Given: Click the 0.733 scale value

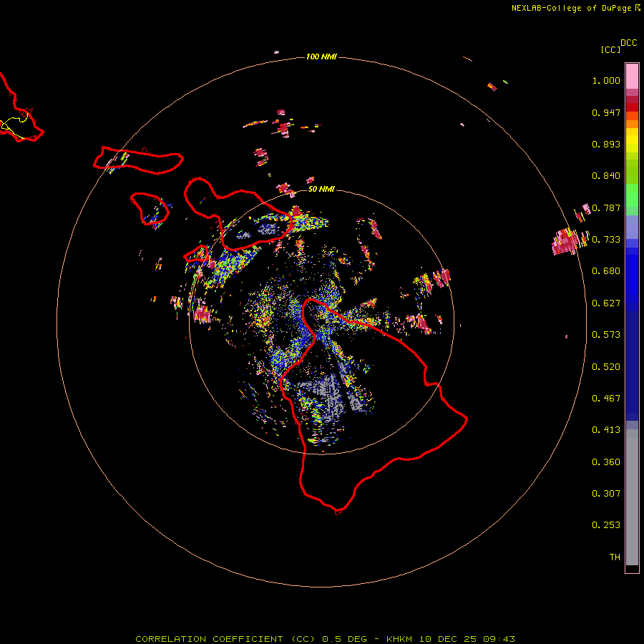Looking at the screenshot, I should pos(606,240).
